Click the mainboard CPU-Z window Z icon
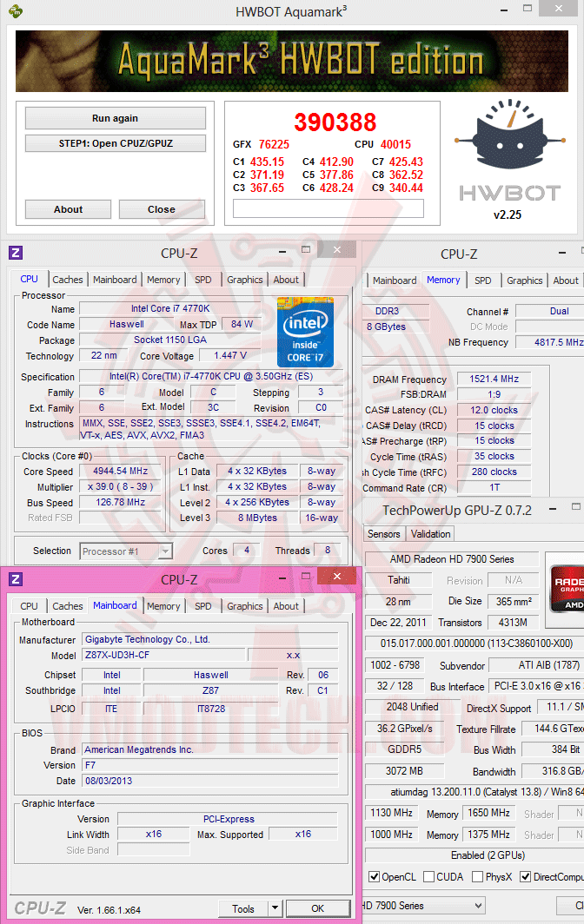 point(16,579)
